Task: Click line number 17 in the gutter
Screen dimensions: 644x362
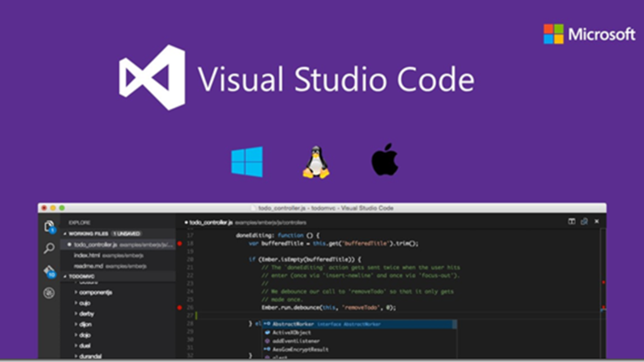Action: [x=190, y=235]
